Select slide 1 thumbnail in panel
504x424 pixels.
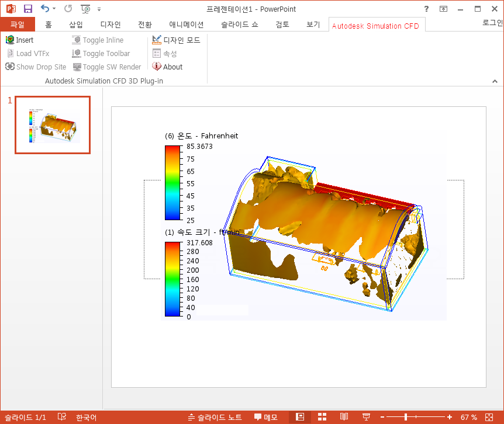point(53,125)
